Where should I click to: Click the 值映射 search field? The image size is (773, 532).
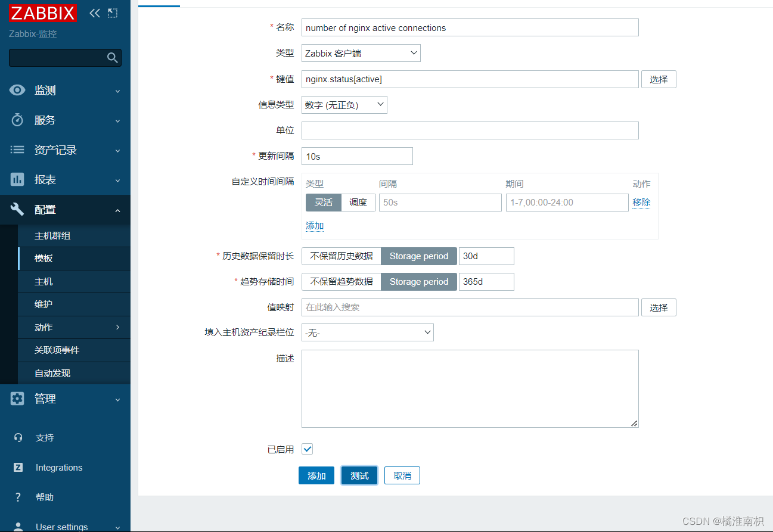coord(470,307)
